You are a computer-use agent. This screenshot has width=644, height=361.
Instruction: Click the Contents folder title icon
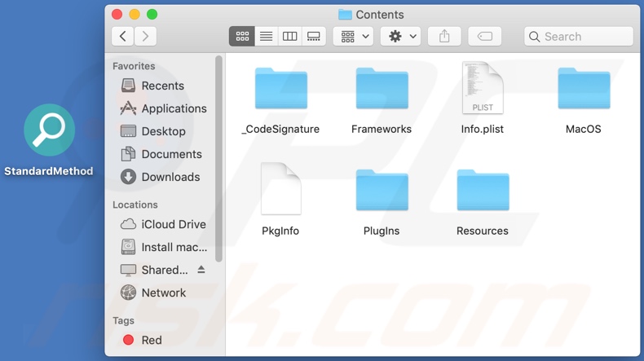tap(345, 15)
